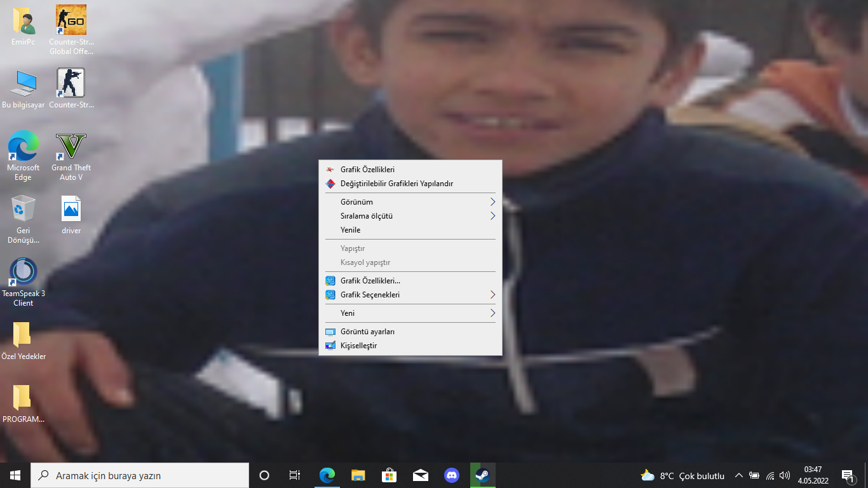
Task: Open Microsoft Store from the taskbar
Action: [390, 475]
